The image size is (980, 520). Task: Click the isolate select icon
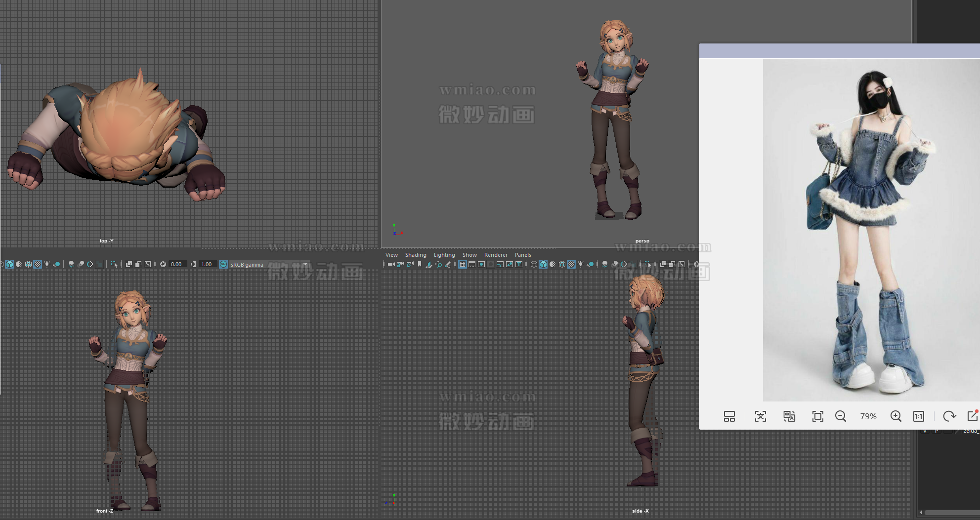pos(647,264)
